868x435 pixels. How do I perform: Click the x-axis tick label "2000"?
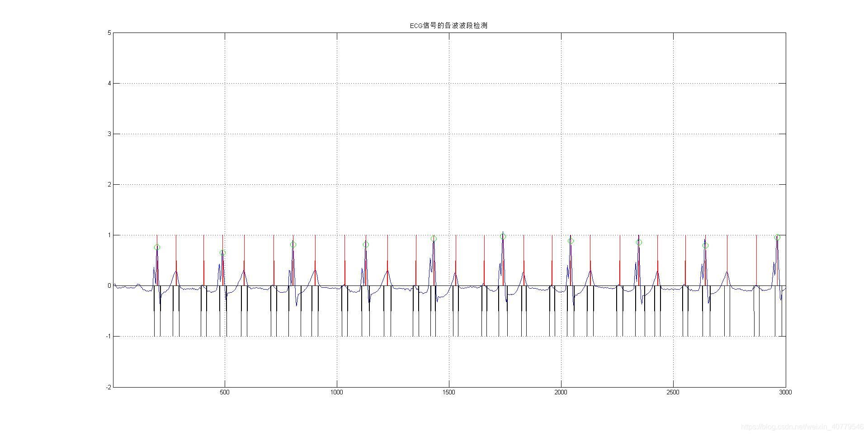561,392
